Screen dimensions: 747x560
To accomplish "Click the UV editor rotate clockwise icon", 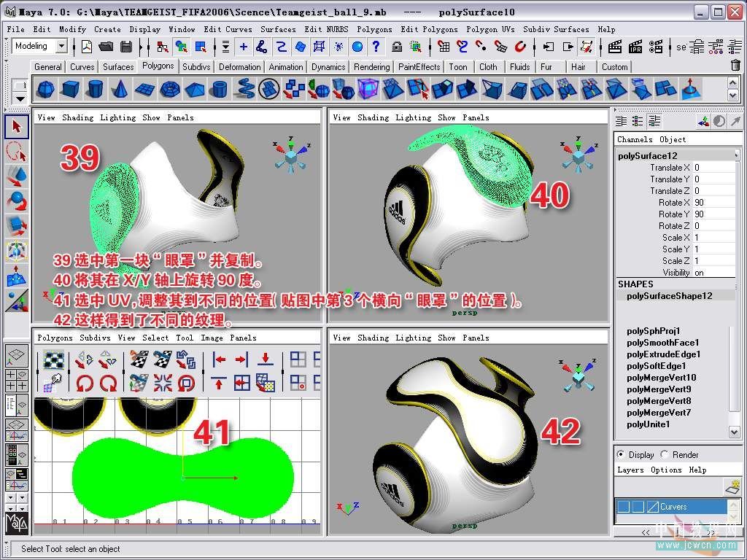I will (108, 383).
